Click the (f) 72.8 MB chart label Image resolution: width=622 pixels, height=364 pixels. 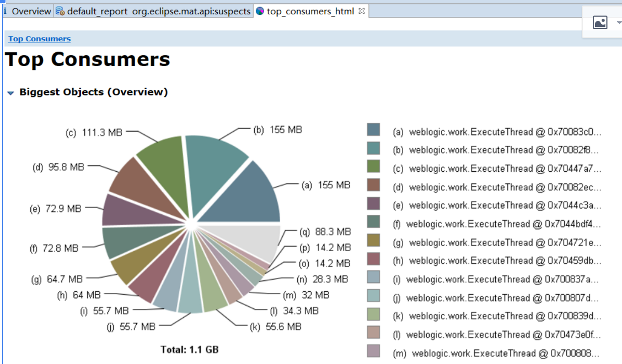(x=54, y=249)
